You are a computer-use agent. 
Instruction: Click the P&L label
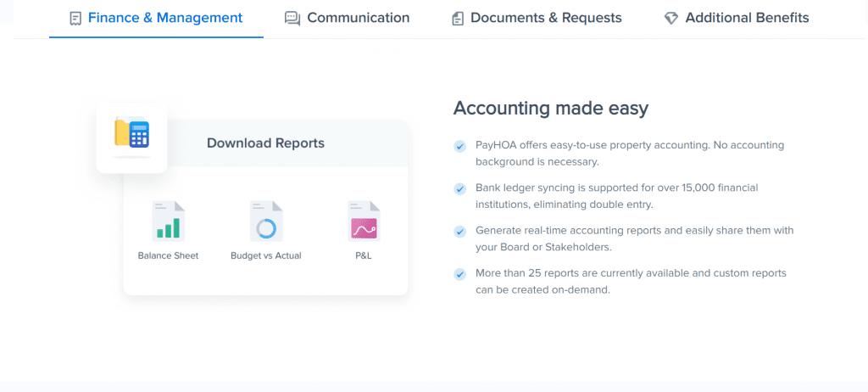tap(364, 255)
